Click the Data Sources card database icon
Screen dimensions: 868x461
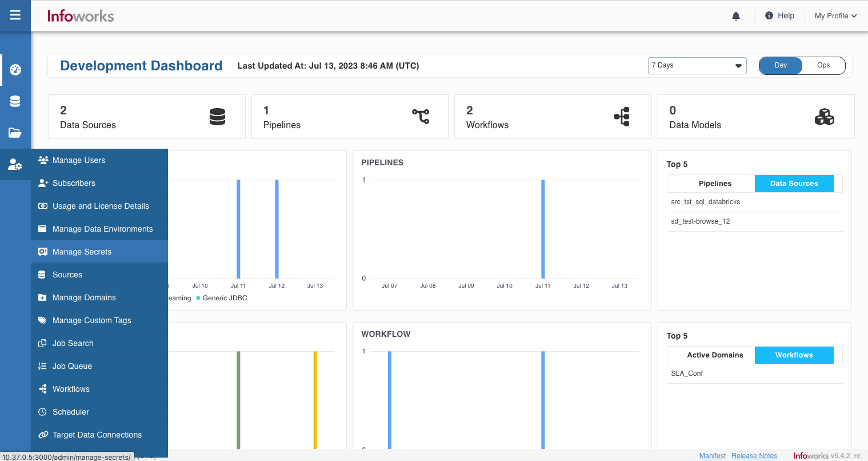(x=217, y=117)
